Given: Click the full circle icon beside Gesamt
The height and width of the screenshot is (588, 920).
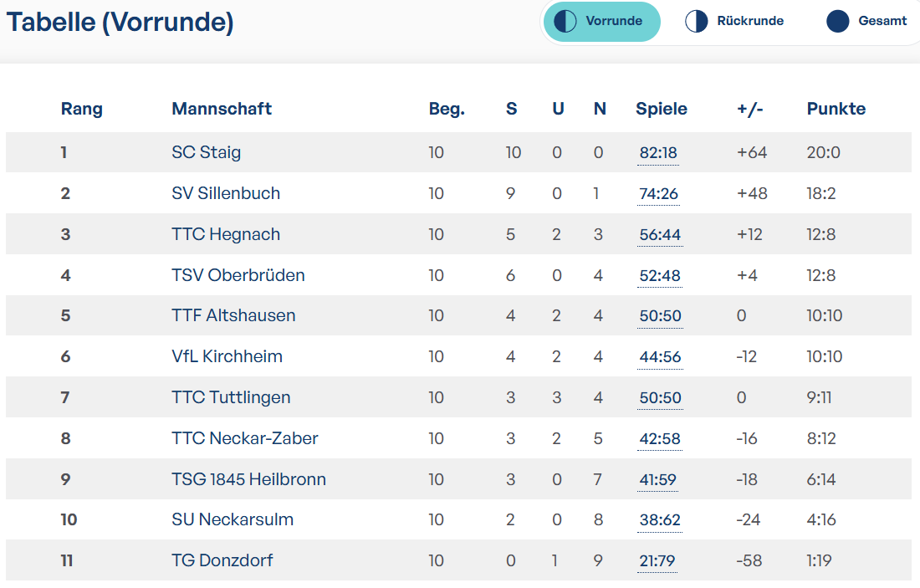Looking at the screenshot, I should point(838,21).
